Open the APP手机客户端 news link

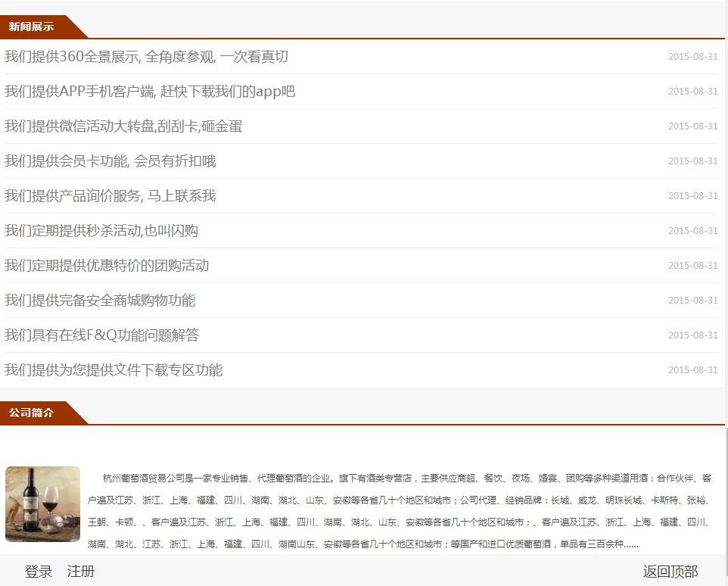(150, 92)
